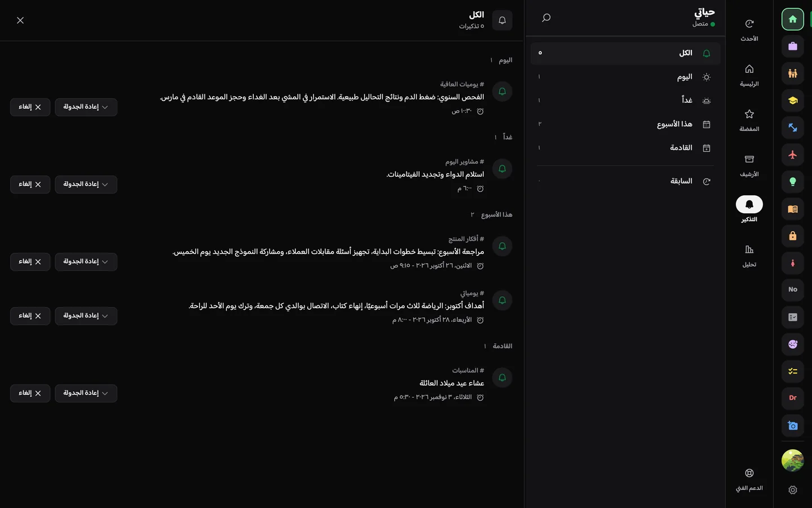The image size is (812, 508).
Task: Cancel the الفحص السنوي reminder with إلغاء
Action: (30, 107)
